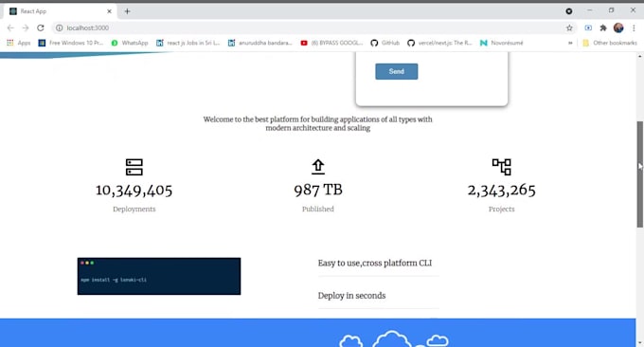644x347 pixels.
Task: Open the vercel/next.js bookmark
Action: point(439,43)
